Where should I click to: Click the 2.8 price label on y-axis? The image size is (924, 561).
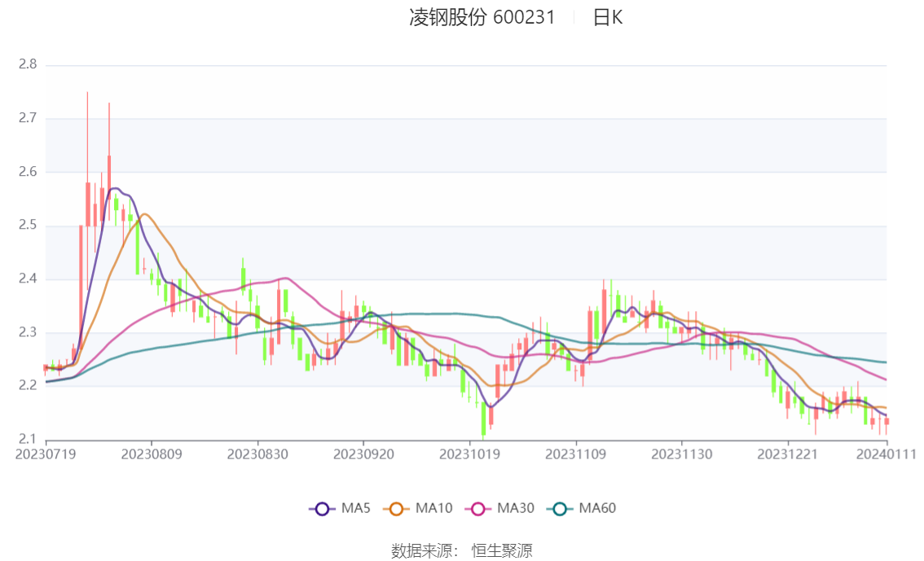click(28, 64)
